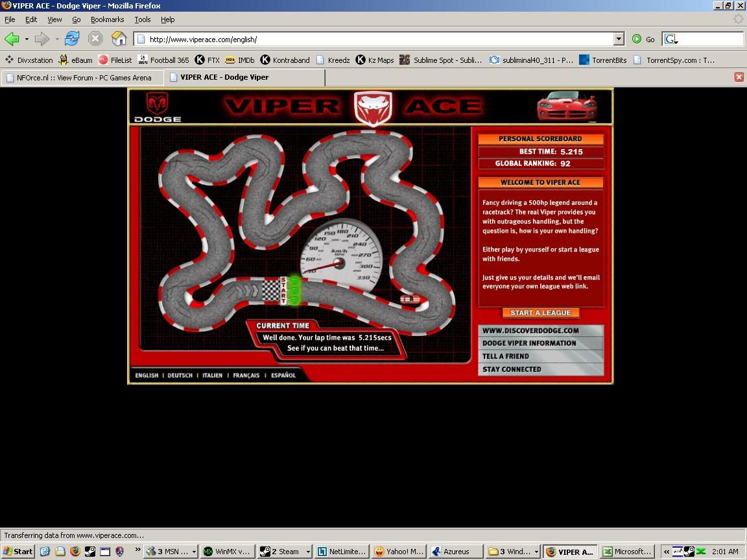The width and height of the screenshot is (747, 560).
Task: Select the ENGLISH language link
Action: point(147,375)
